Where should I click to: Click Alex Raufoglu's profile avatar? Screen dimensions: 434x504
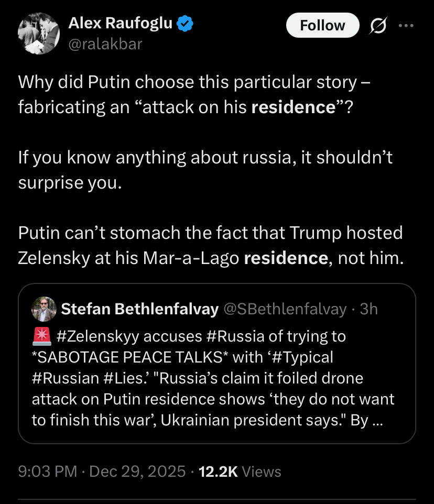(39, 34)
